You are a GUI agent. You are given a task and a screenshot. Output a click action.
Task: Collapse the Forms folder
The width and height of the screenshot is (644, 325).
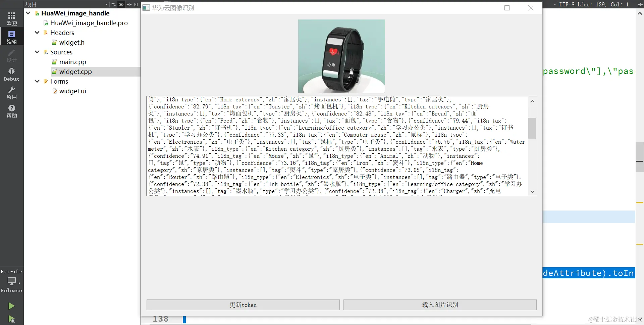(x=37, y=81)
